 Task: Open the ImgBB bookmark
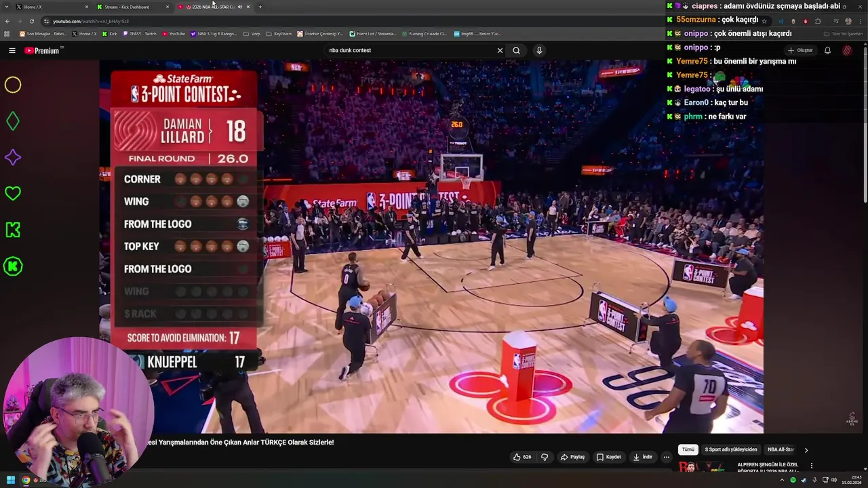(477, 33)
